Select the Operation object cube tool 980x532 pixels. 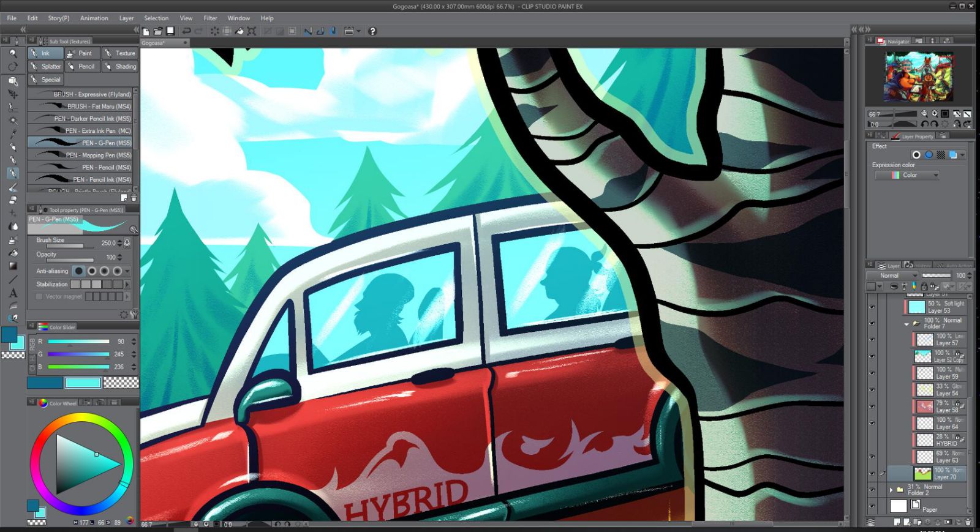coord(13,81)
